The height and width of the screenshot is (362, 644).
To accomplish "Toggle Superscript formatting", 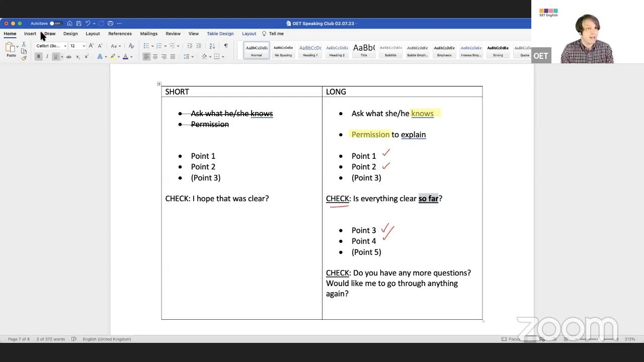I will point(87,57).
